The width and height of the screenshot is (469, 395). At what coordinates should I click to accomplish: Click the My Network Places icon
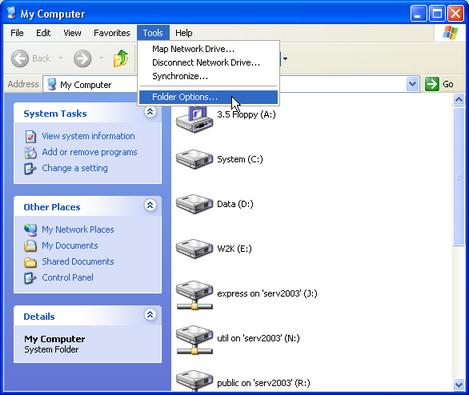coord(30,230)
